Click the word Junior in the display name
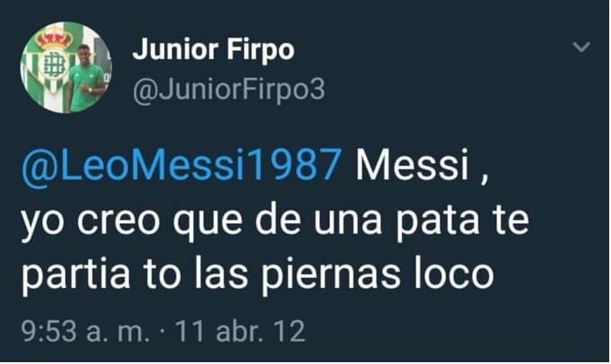 coord(175,50)
